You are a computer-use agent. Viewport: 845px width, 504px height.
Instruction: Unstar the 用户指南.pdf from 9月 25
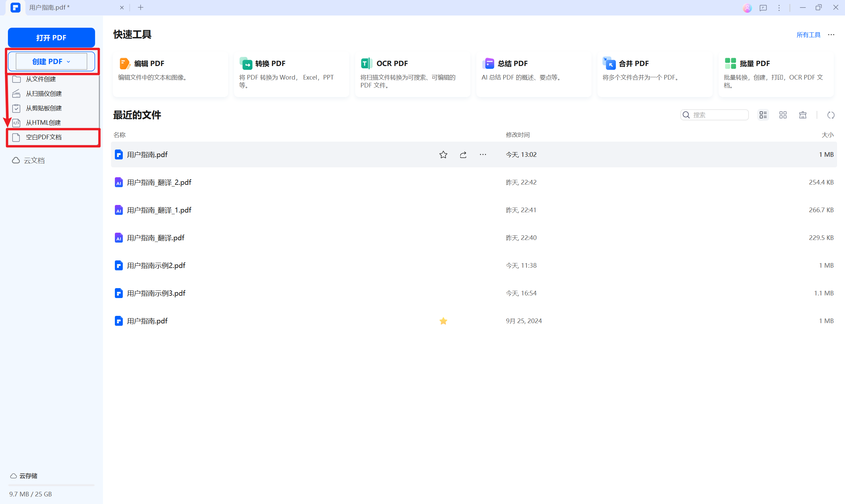pyautogui.click(x=443, y=321)
